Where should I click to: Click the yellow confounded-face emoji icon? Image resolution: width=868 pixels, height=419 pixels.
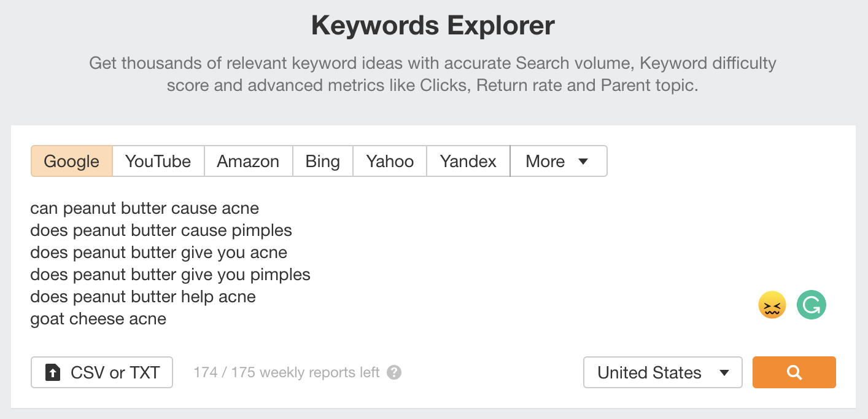772,305
